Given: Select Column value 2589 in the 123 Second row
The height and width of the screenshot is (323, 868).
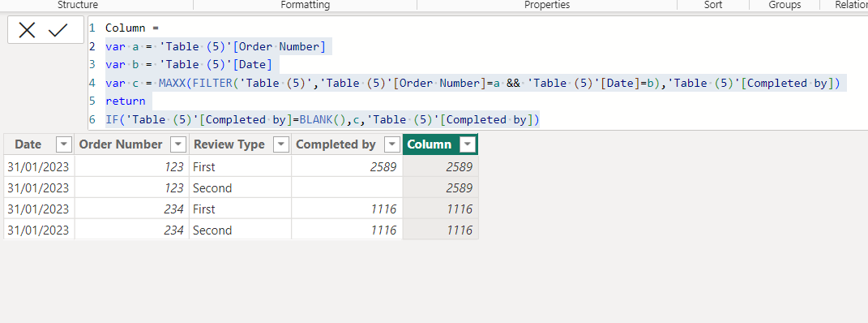Looking at the screenshot, I should pos(441,187).
